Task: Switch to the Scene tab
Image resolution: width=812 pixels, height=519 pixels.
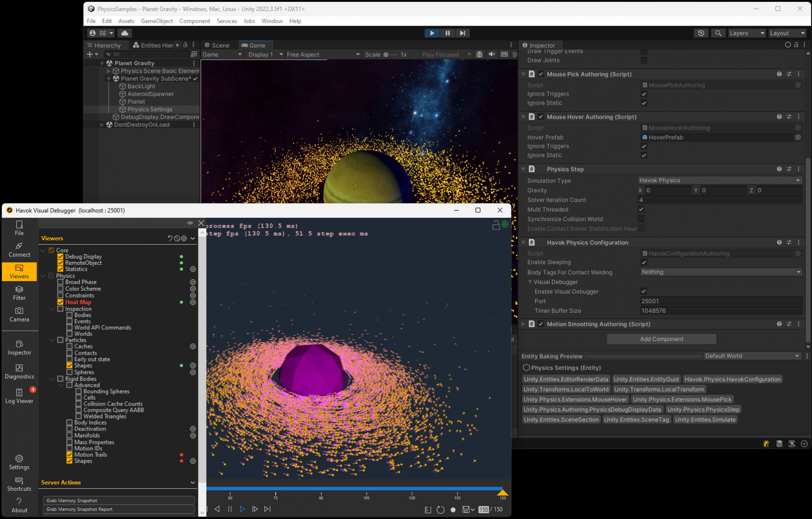Action: [217, 45]
